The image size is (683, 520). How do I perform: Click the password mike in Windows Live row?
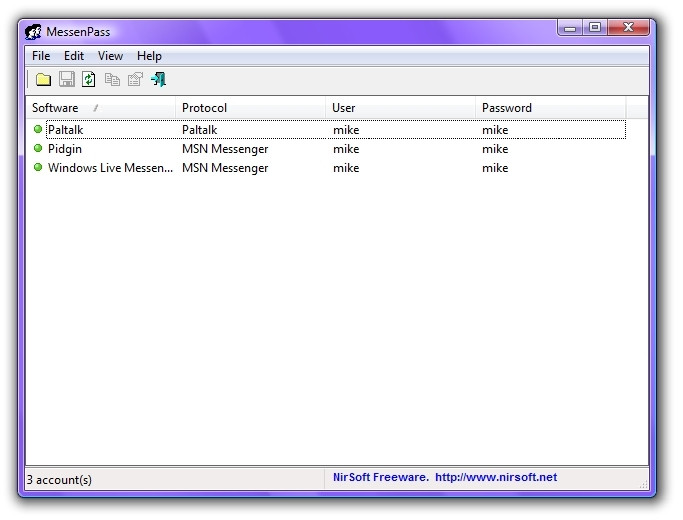tap(495, 168)
